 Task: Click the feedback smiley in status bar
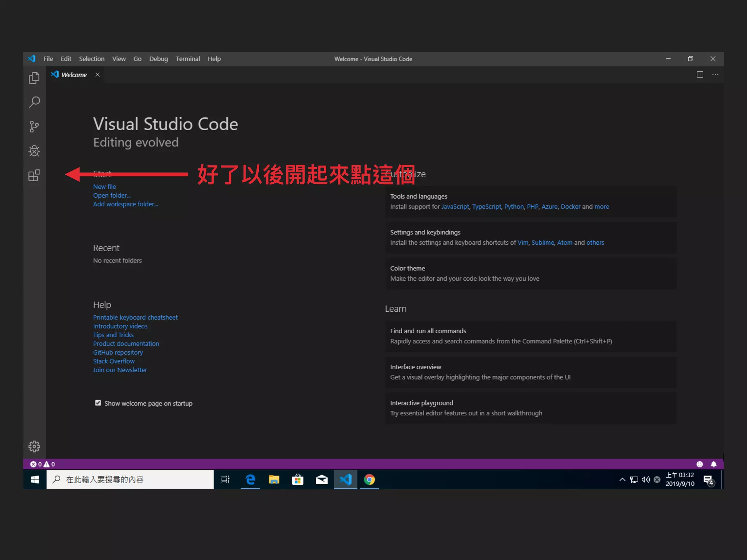699,464
